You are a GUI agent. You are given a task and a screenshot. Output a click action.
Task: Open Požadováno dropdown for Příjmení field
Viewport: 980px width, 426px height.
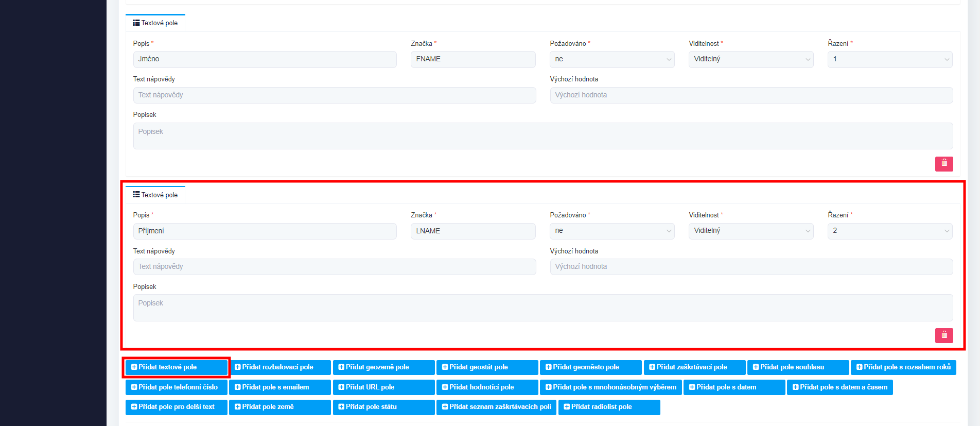click(612, 231)
